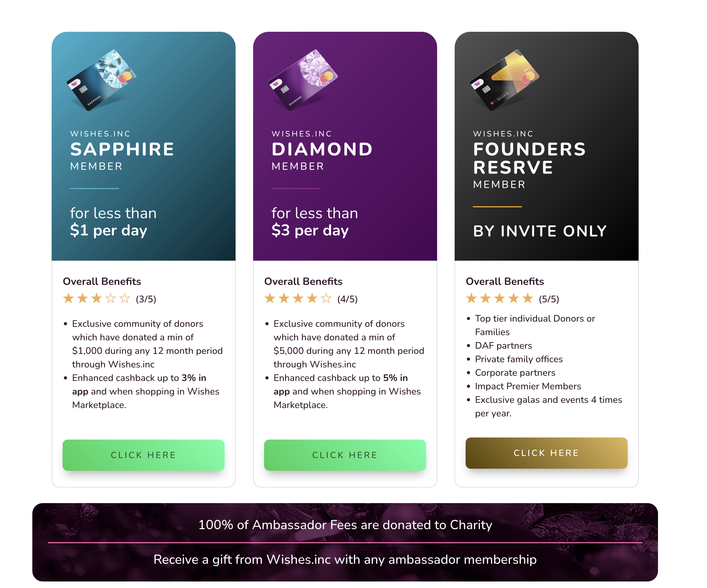Click the gold CLICK HERE button under Founders
This screenshot has width=707, height=588.
pyautogui.click(x=546, y=453)
